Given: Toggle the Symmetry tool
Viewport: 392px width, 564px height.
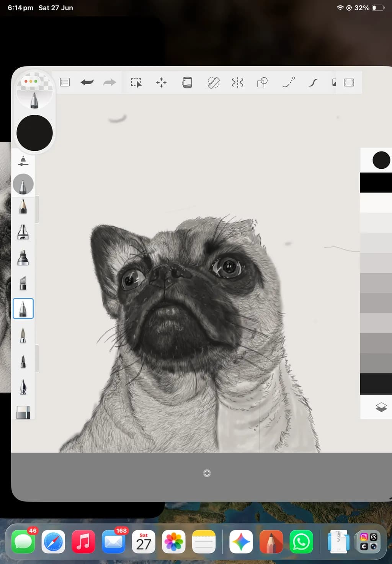Looking at the screenshot, I should point(237,82).
